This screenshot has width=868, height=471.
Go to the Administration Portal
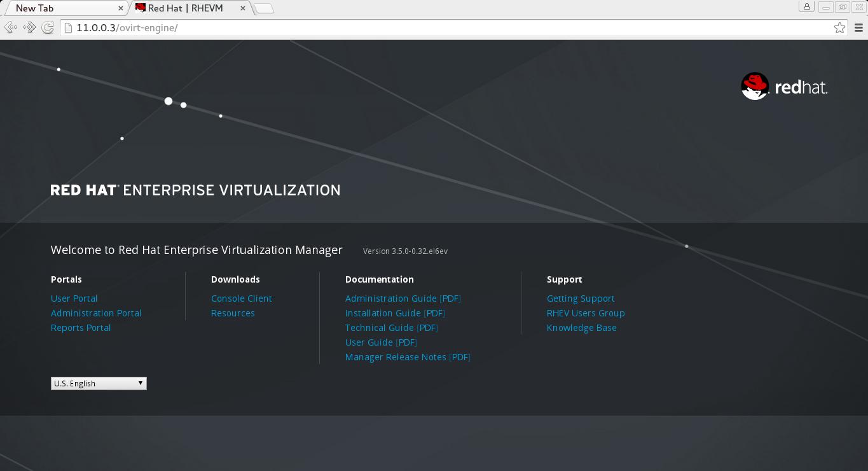point(96,313)
